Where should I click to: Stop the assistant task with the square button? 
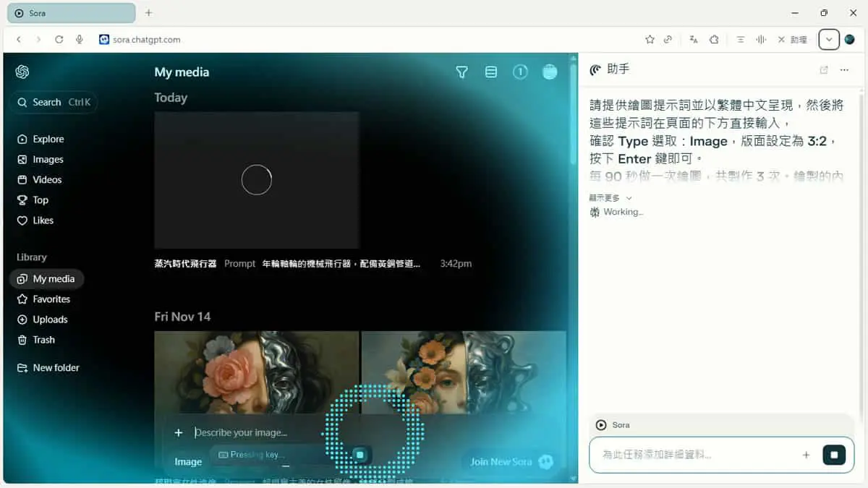[x=834, y=455]
